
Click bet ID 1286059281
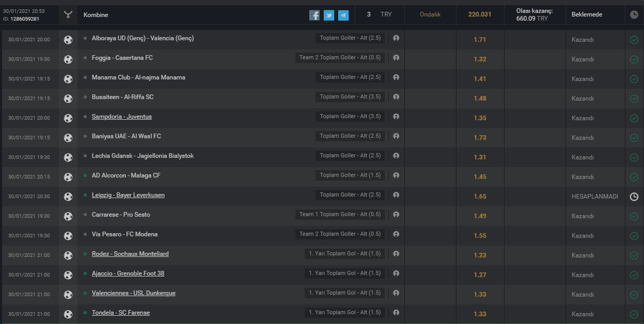click(25, 19)
